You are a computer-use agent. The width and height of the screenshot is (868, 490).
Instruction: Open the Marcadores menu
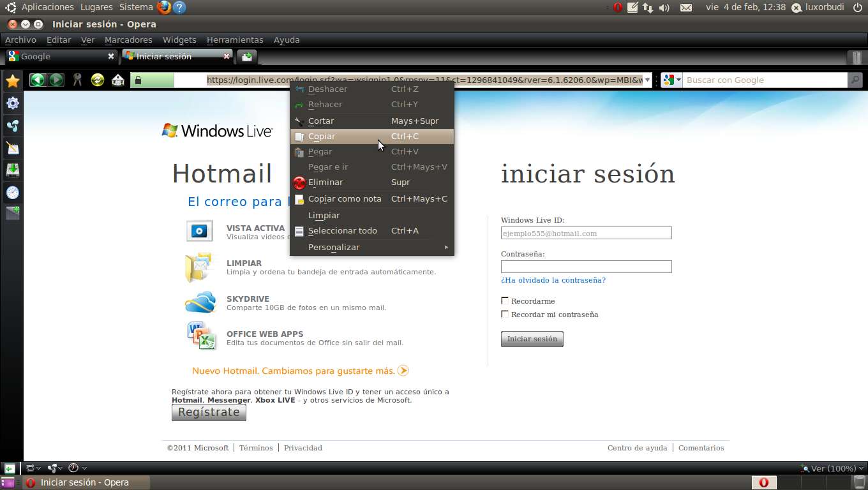pyautogui.click(x=128, y=40)
